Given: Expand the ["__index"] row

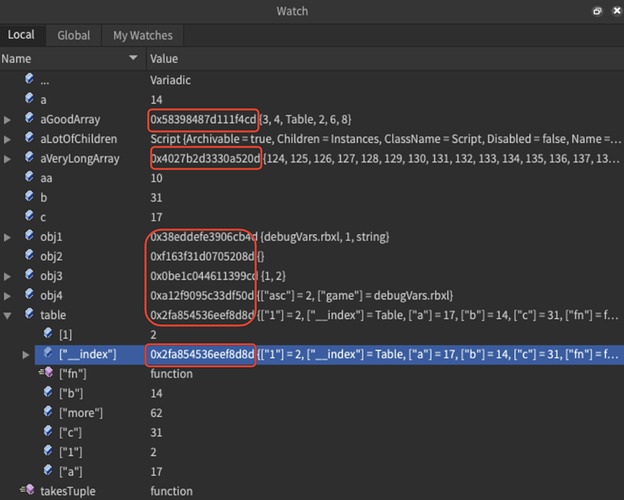Looking at the screenshot, I should point(26,355).
